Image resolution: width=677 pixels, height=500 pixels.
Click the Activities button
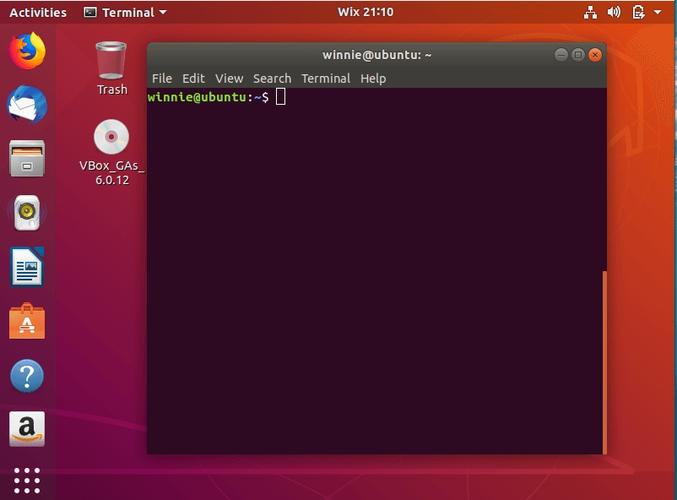click(38, 12)
